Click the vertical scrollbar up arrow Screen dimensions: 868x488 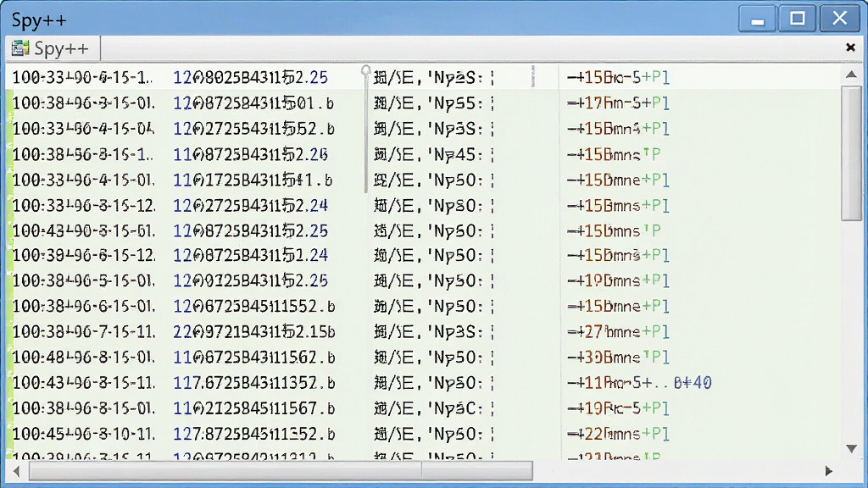[851, 75]
